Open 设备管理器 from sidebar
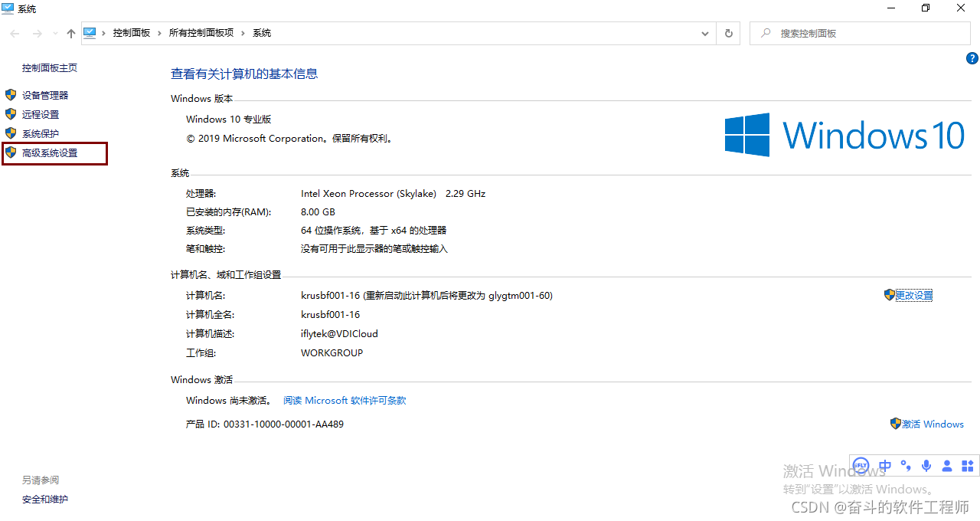This screenshot has width=980, height=521. click(x=45, y=95)
